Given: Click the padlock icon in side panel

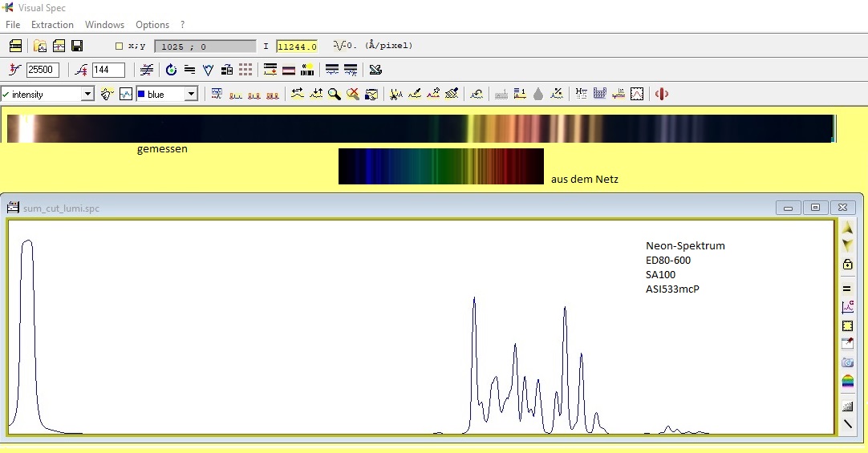Looking at the screenshot, I should (x=847, y=264).
